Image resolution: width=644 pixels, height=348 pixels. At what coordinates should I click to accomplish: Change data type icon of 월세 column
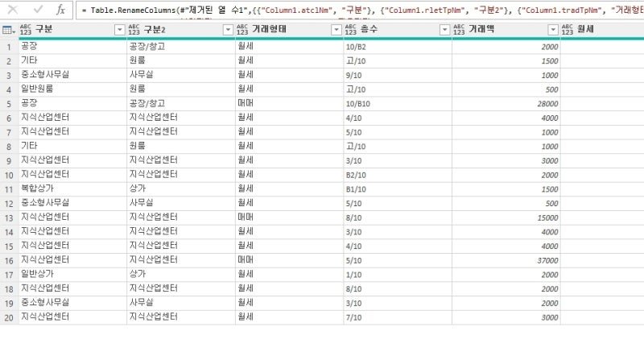point(568,30)
